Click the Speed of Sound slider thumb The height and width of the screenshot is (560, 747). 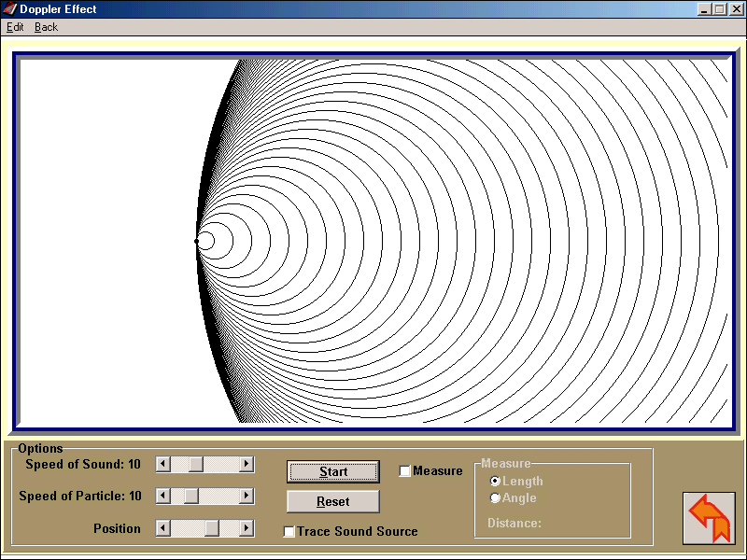(x=196, y=464)
